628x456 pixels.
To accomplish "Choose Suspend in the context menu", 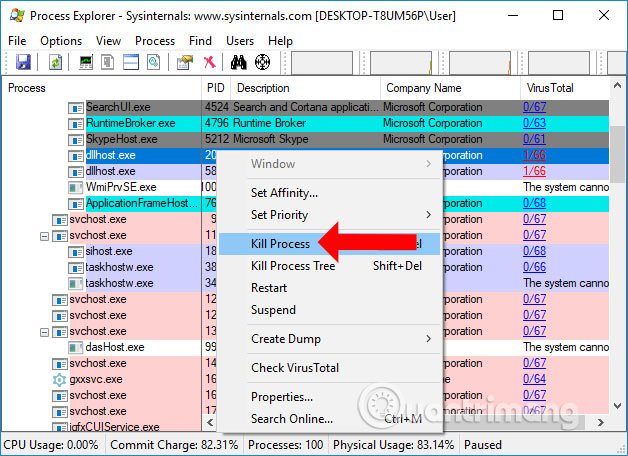I will coord(330,310).
